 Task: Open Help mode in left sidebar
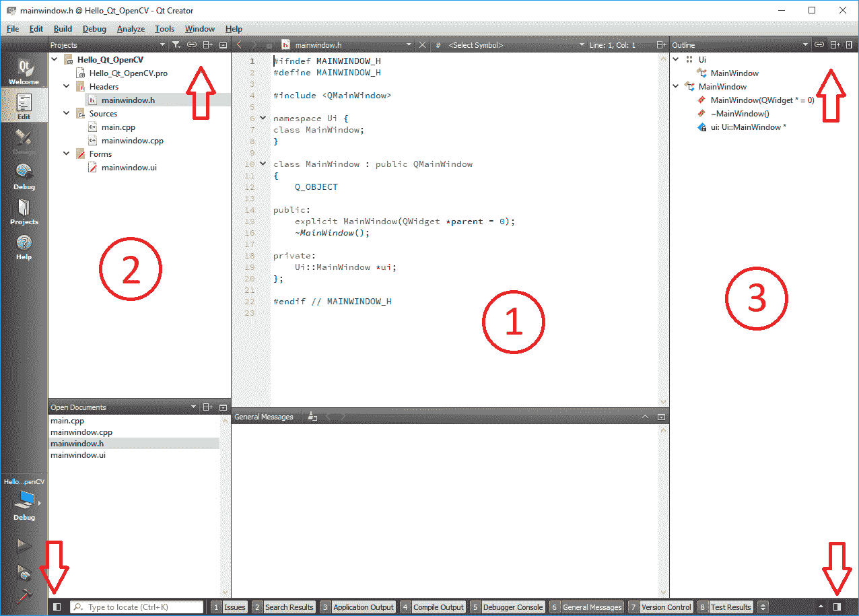24,247
